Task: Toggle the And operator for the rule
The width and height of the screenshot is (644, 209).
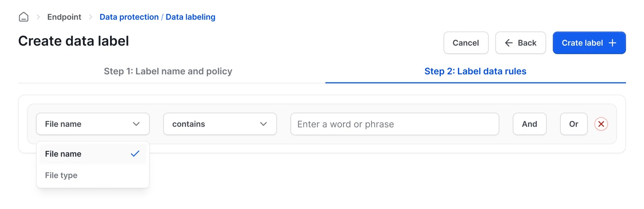Action: (529, 124)
